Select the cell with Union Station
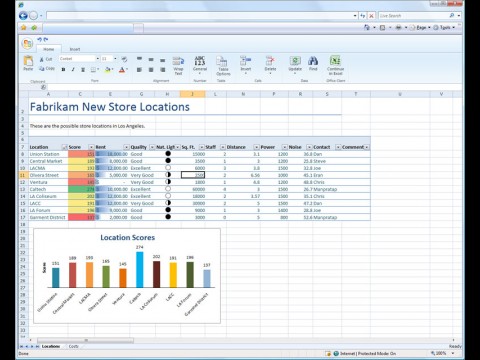Viewport: 480px width, 360px height. (48, 154)
